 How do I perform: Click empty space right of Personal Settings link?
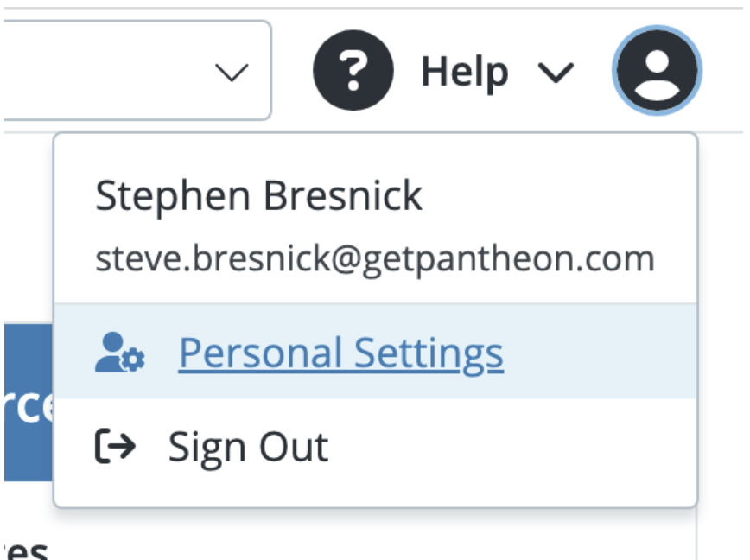[596, 353]
